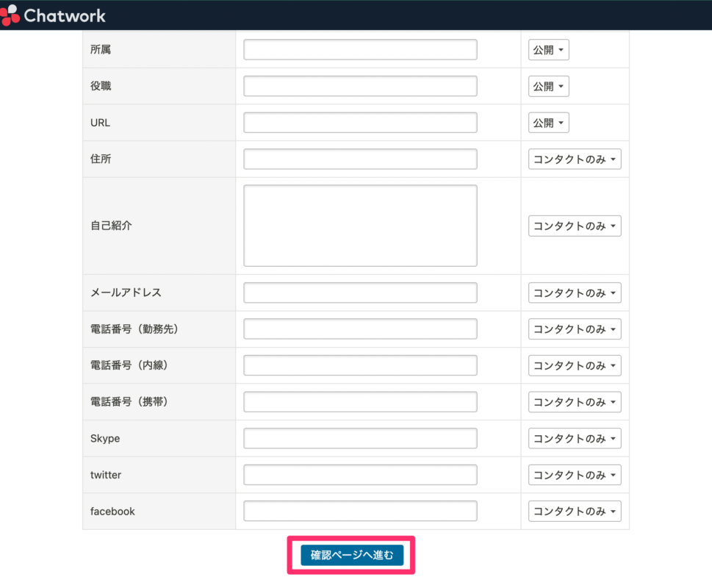Click the 所属 input field

tap(359, 49)
